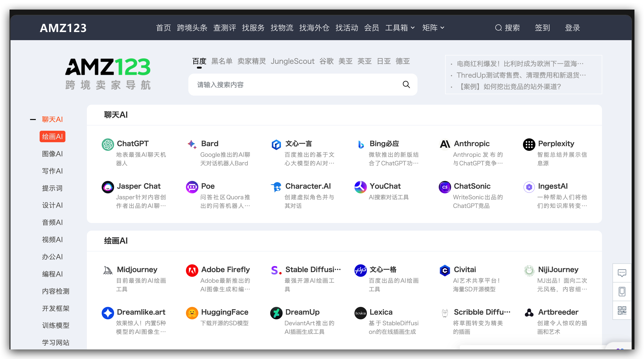Viewport: 644px width, 359px height.
Task: Click the search magnifier in the search box
Action: (406, 85)
